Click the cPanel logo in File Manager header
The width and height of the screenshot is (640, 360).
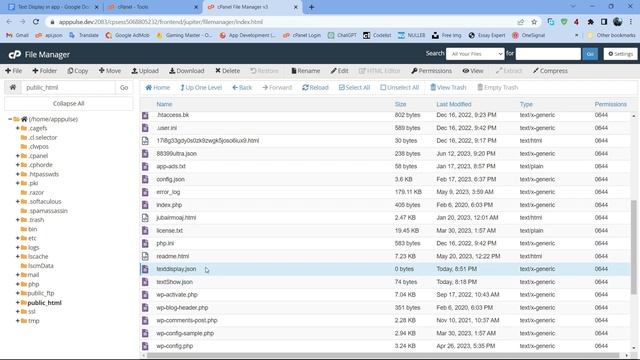coord(15,54)
